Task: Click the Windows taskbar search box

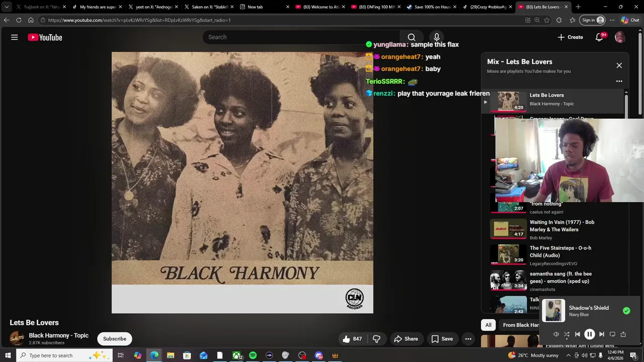Action: [65, 355]
